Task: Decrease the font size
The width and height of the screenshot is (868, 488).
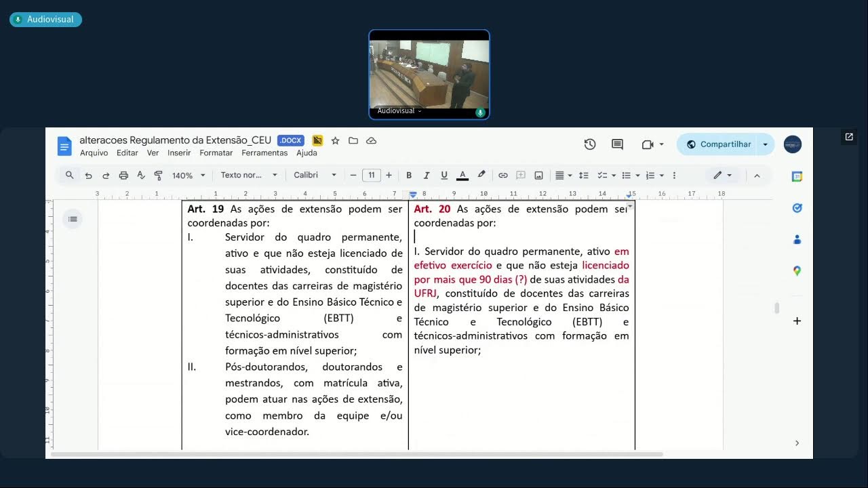Action: tap(353, 175)
